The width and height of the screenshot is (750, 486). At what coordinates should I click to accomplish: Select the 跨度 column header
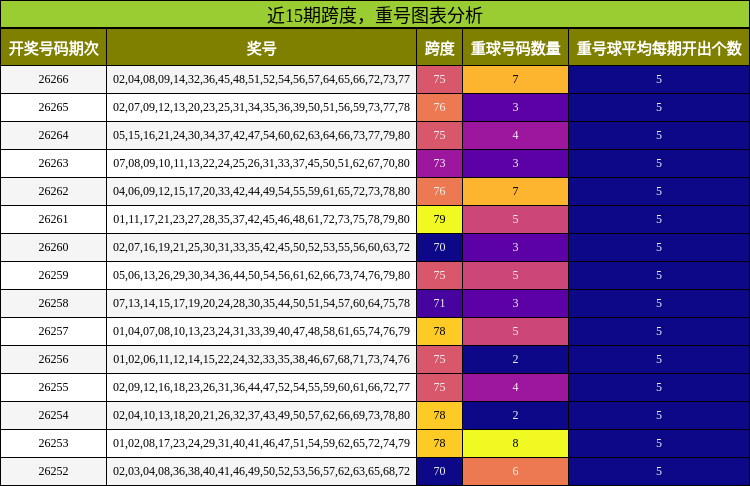click(439, 48)
